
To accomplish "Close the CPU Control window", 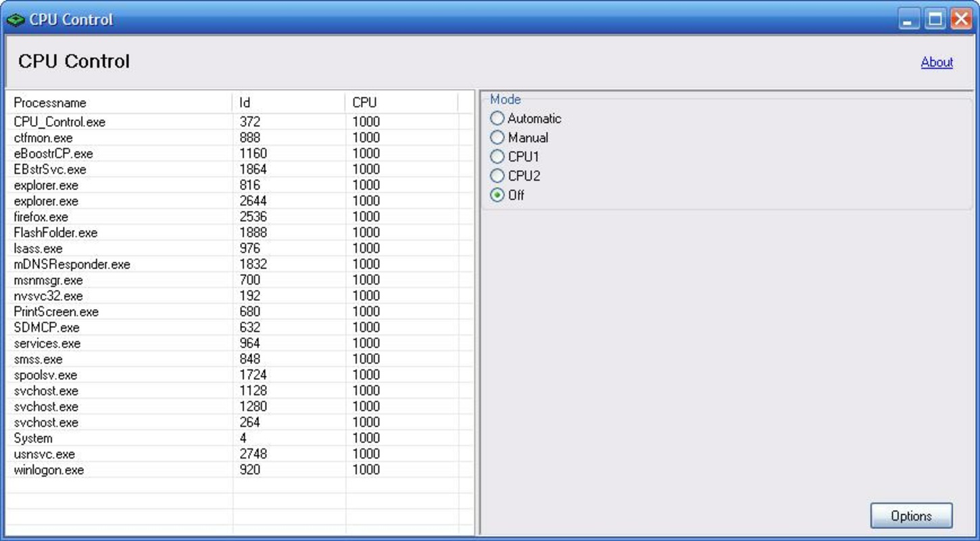I will [x=960, y=20].
